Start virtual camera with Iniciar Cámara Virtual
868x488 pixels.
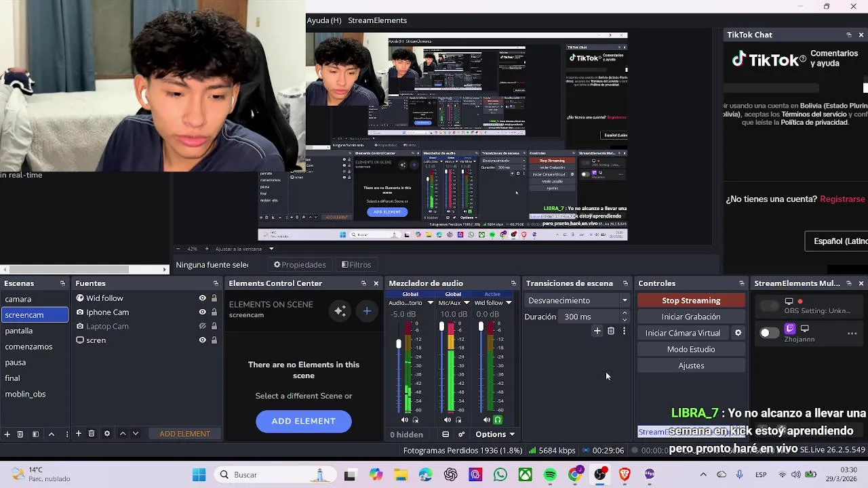pos(683,333)
